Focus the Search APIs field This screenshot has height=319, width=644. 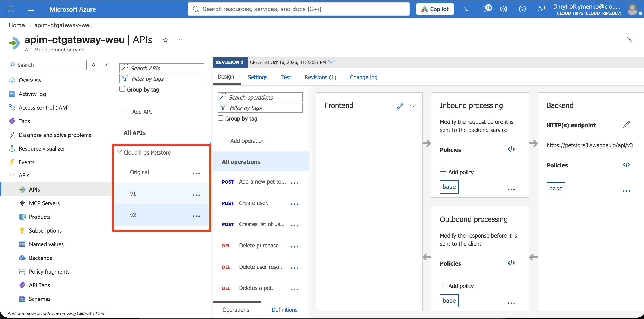click(x=162, y=68)
